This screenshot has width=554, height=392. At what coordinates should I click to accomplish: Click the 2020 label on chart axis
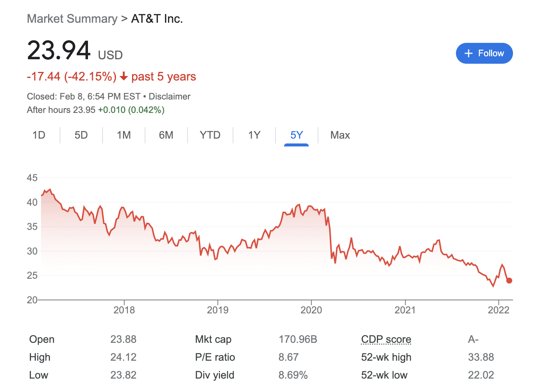[x=311, y=310]
